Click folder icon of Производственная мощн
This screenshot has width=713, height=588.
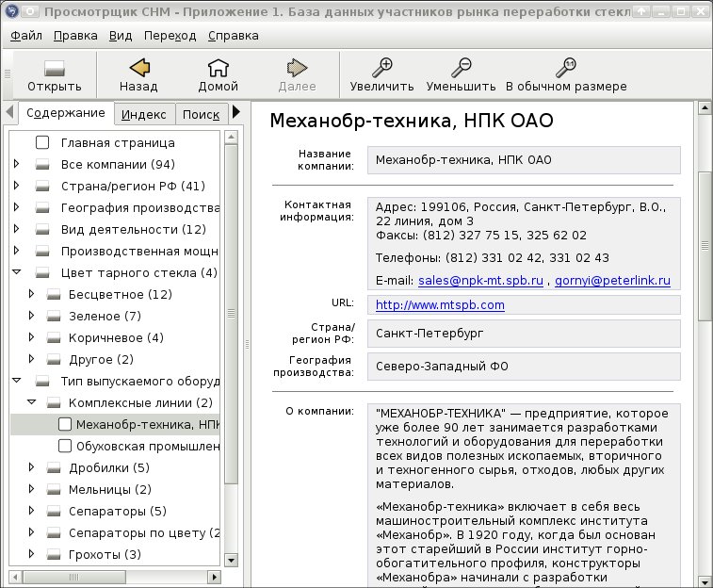(42, 251)
